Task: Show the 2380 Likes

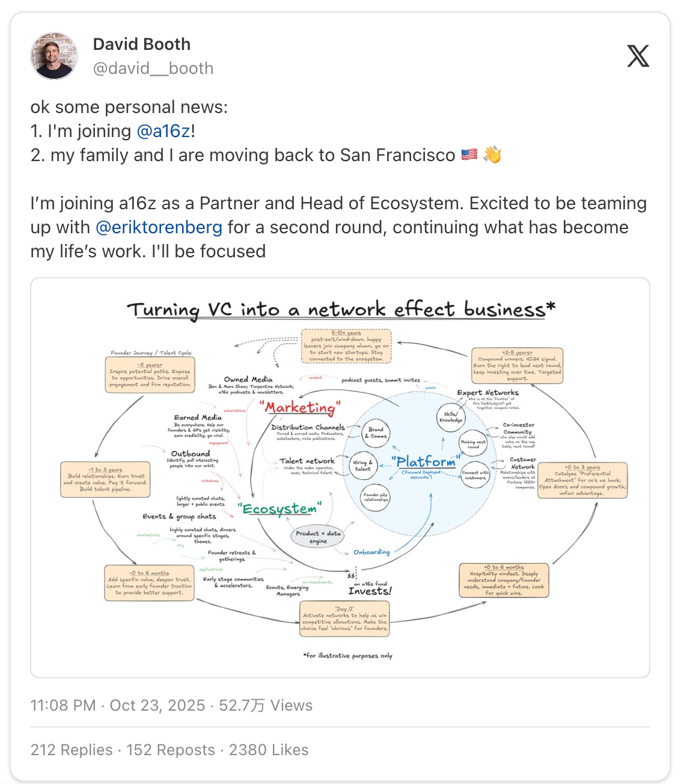Action: (269, 750)
